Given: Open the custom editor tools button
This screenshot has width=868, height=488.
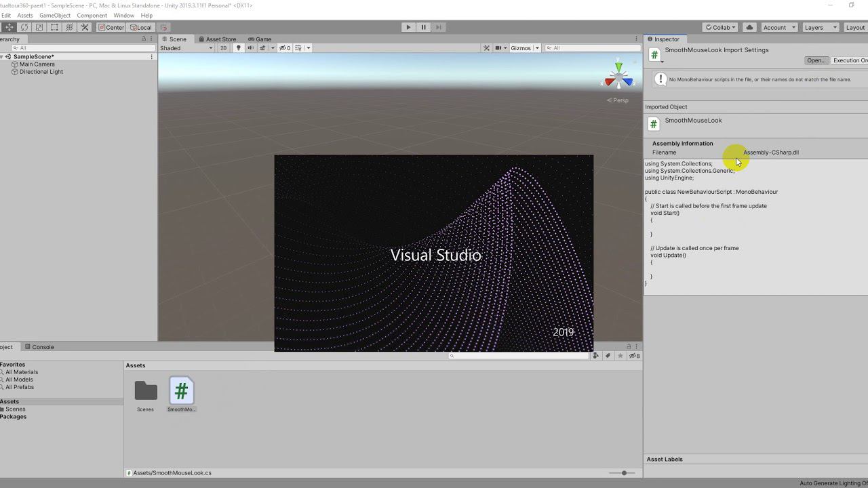Looking at the screenshot, I should pos(85,27).
